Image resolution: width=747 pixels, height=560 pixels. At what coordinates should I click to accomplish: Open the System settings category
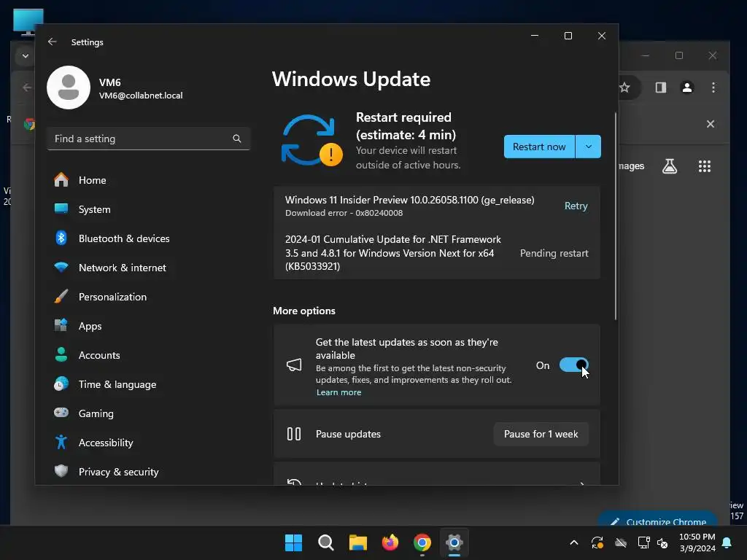click(x=149, y=209)
